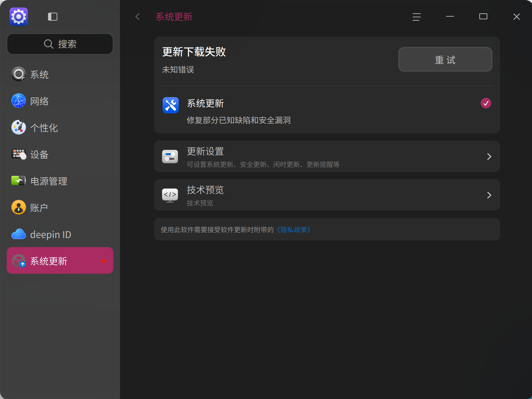Open 系统 settings in sidebar

[x=60, y=74]
